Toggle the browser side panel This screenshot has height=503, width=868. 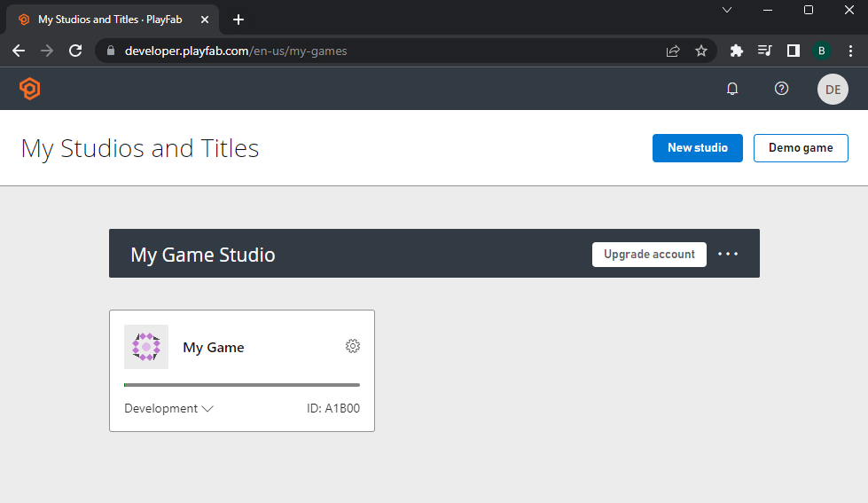coord(794,51)
